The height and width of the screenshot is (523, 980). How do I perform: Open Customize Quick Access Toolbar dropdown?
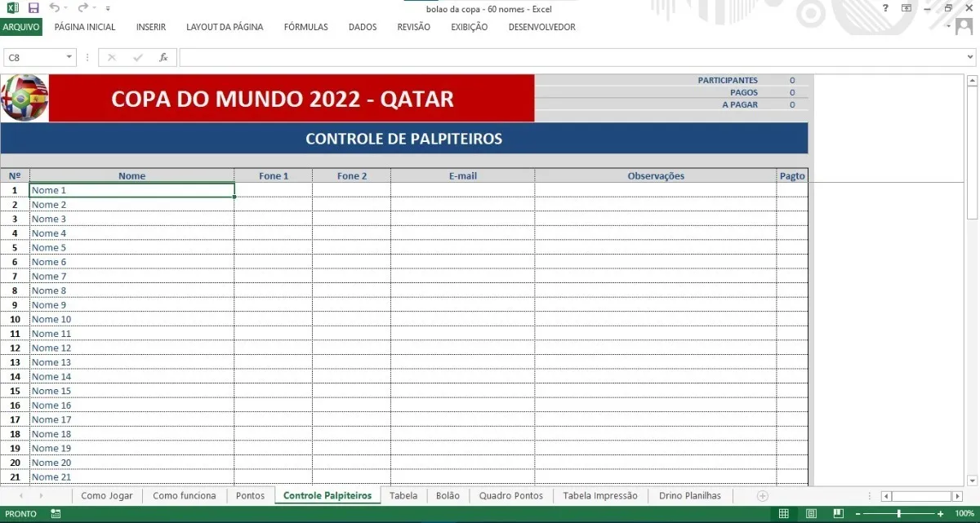pyautogui.click(x=108, y=9)
